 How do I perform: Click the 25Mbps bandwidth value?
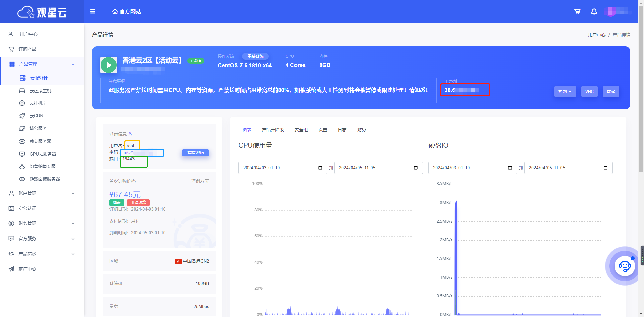tap(201, 306)
